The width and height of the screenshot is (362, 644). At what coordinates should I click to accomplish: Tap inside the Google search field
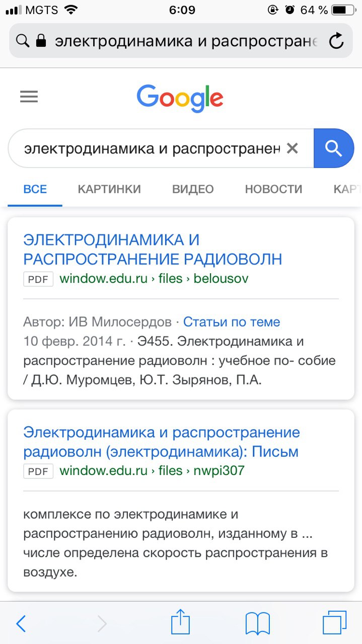click(151, 148)
